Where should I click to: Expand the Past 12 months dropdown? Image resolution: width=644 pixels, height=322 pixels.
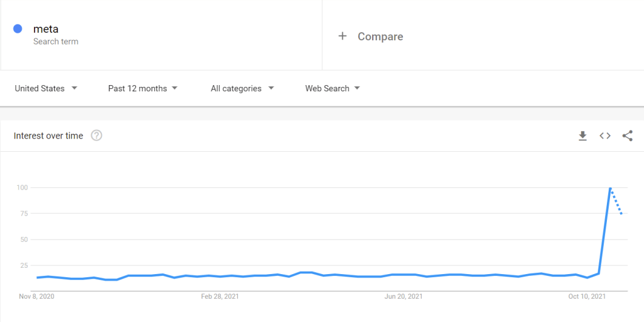click(x=142, y=88)
